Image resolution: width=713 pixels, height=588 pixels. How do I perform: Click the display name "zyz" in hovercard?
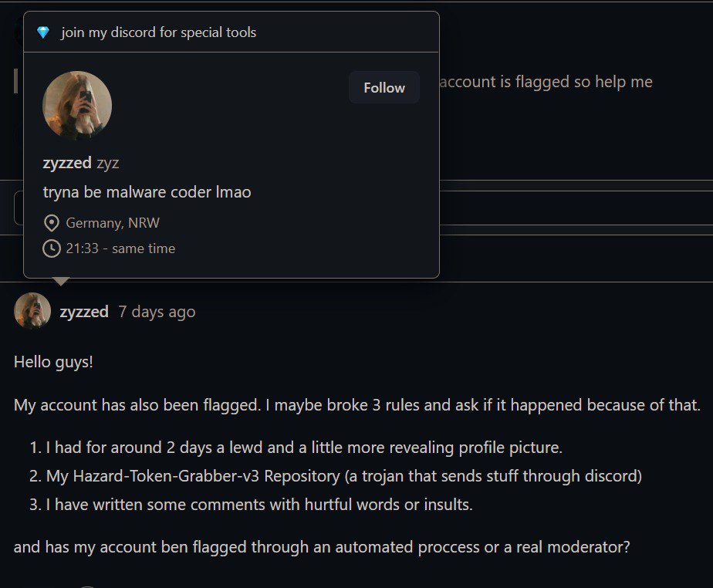[x=108, y=163]
